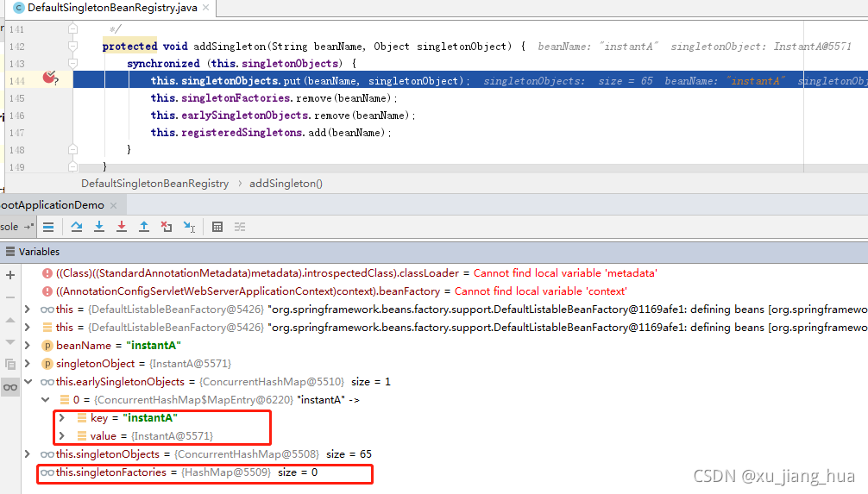Click the error icon on the context watch
Viewport: 868px width, 494px height.
coord(47,291)
